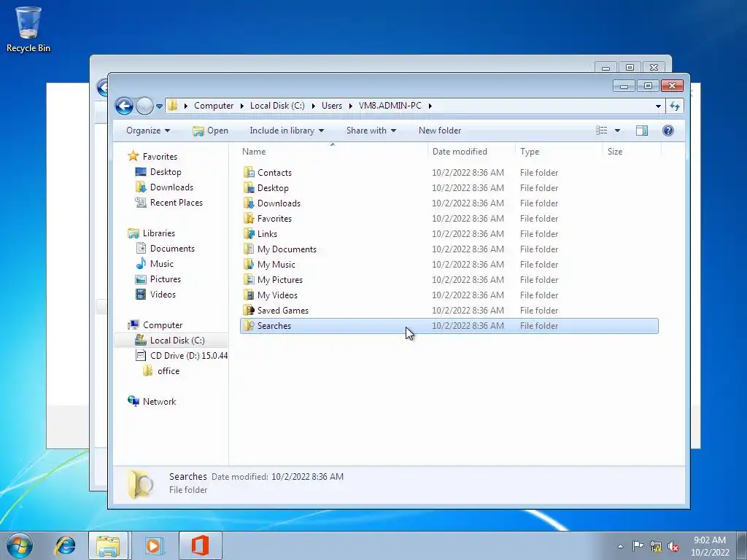Open the more view options dropdown
Image resolution: width=747 pixels, height=560 pixels.
(617, 131)
